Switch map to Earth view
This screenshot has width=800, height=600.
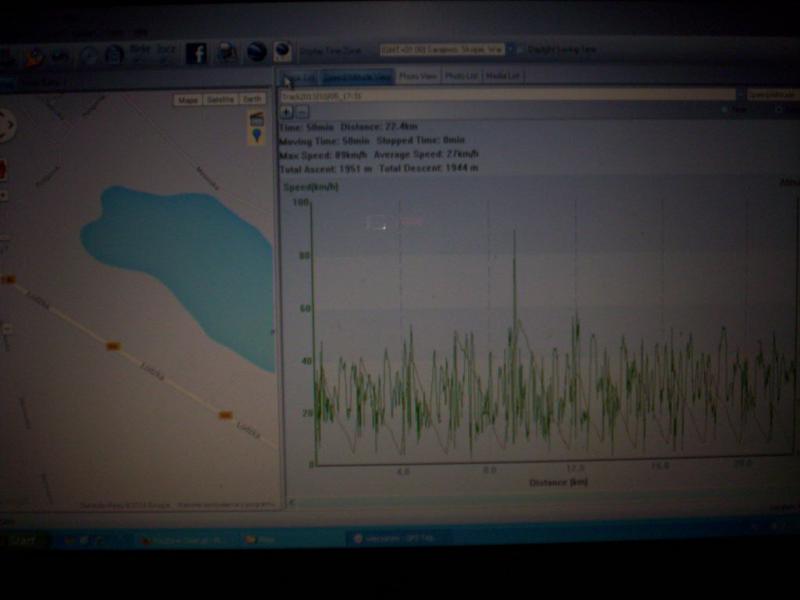252,100
